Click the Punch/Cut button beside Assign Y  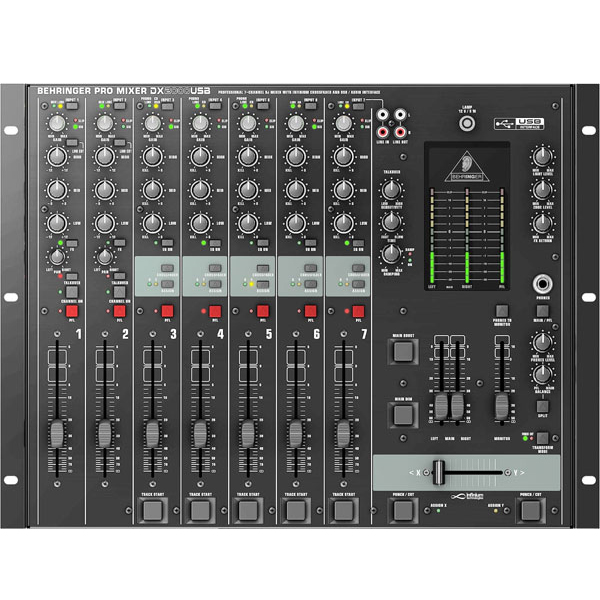531,510
